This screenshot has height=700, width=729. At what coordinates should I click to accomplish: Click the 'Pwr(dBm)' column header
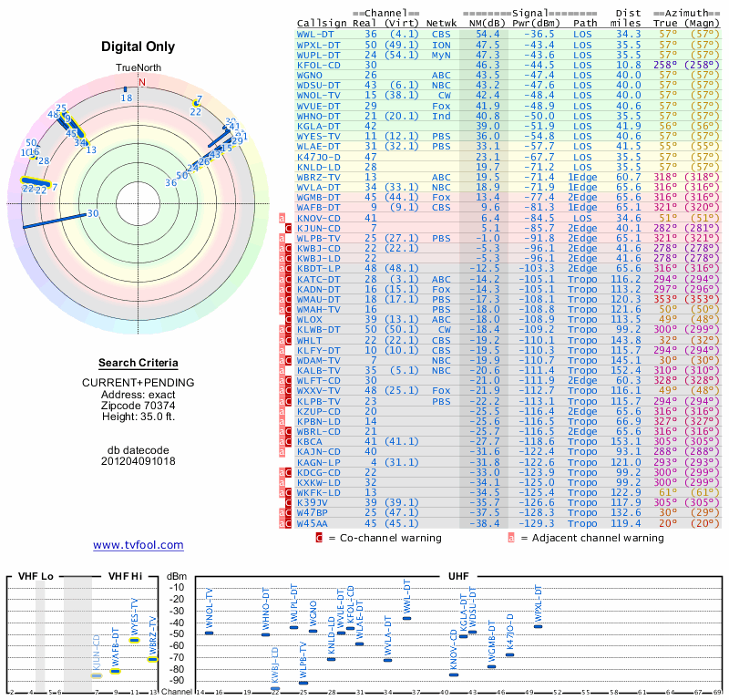point(537,24)
